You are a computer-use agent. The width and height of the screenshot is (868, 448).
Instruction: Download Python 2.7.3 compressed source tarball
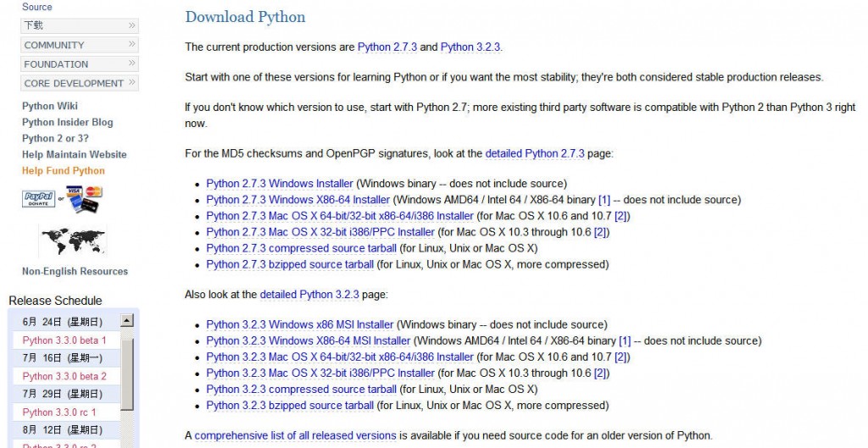pos(302,248)
